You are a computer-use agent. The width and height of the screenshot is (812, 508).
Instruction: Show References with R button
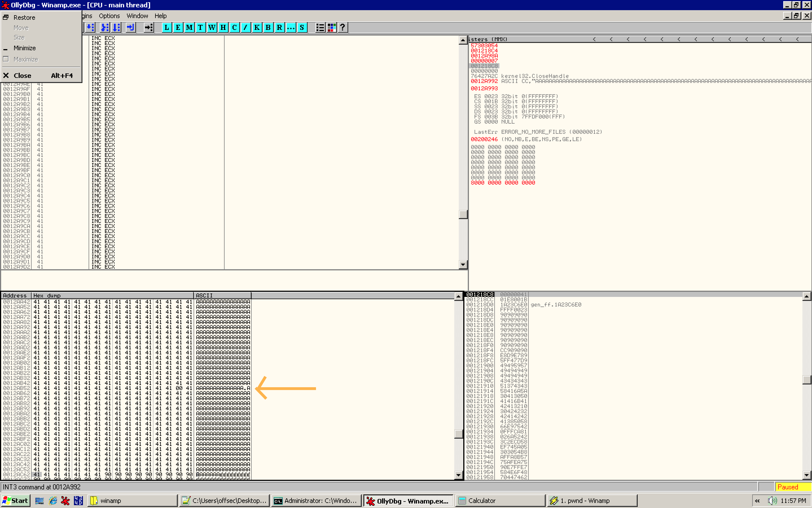[x=279, y=28]
